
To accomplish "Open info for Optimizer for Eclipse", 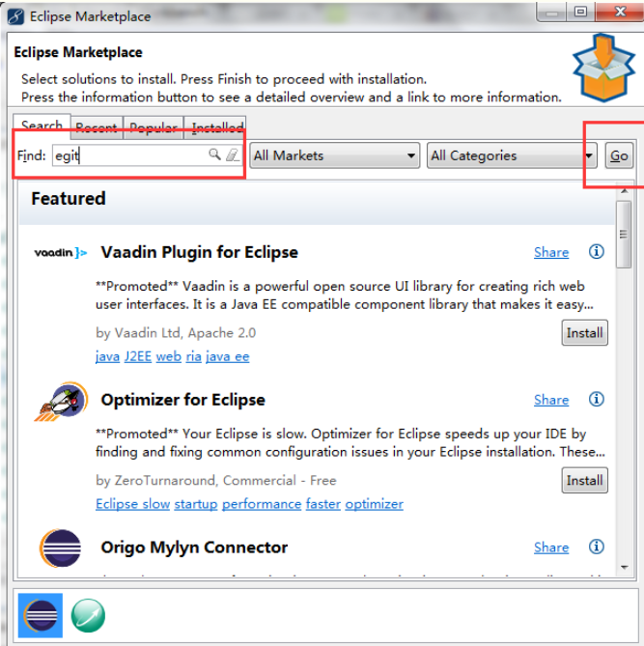I will tap(596, 399).
